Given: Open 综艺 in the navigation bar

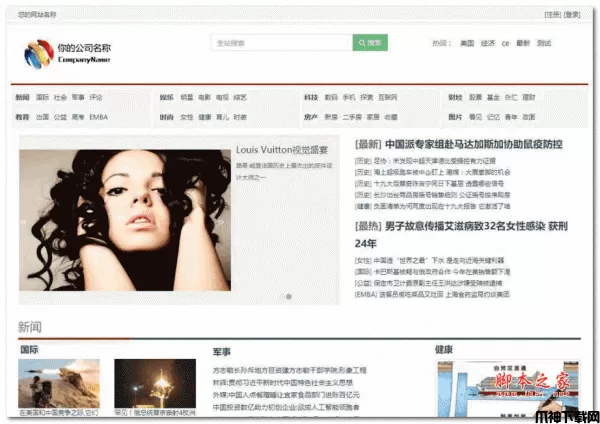Looking at the screenshot, I should [x=240, y=97].
